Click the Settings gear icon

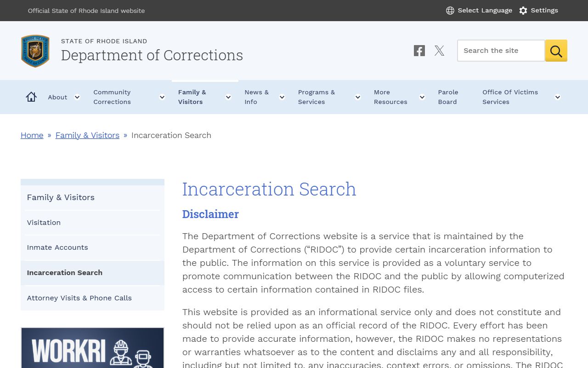(523, 11)
